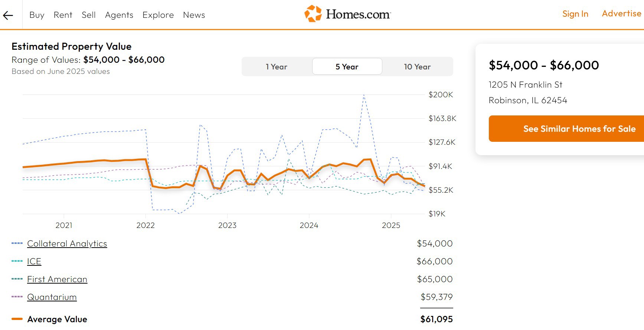
Task: Open the Explore navigation item
Action: click(x=158, y=15)
